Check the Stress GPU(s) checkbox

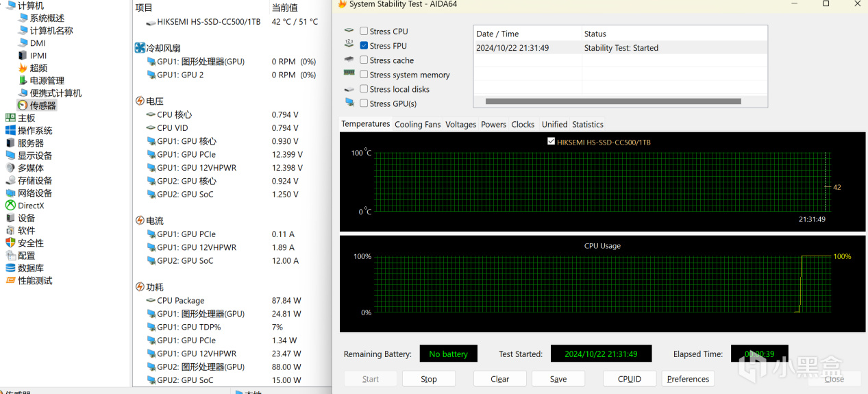tap(364, 103)
